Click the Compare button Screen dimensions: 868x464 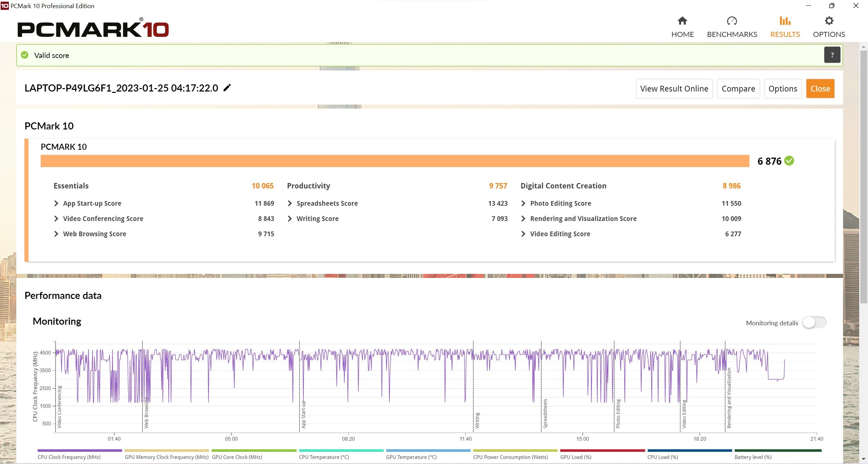pyautogui.click(x=738, y=88)
